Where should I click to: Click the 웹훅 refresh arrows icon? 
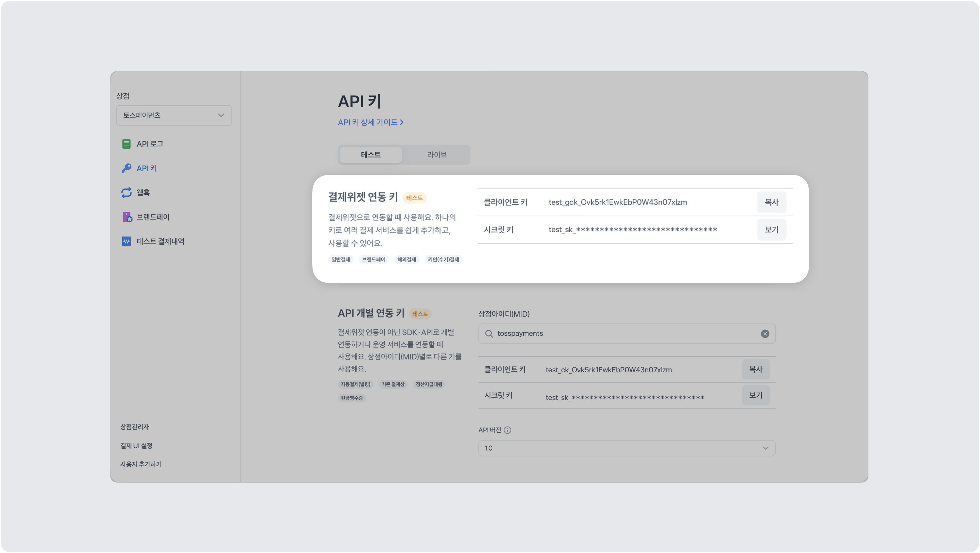126,192
